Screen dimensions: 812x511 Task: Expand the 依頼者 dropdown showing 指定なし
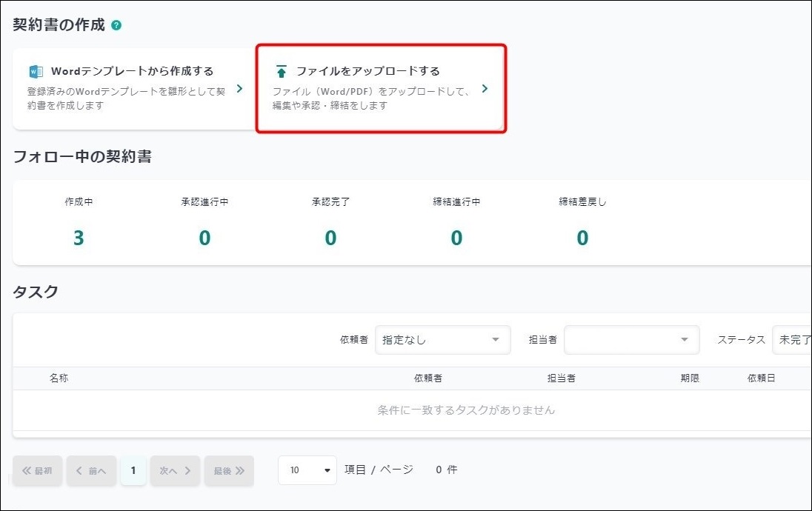click(x=442, y=340)
